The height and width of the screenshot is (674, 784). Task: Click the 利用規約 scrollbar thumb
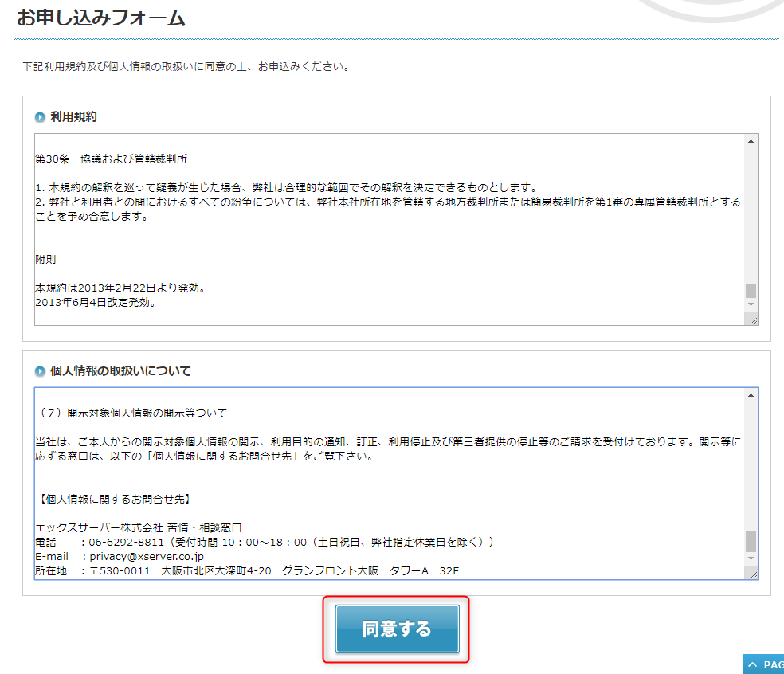click(751, 291)
